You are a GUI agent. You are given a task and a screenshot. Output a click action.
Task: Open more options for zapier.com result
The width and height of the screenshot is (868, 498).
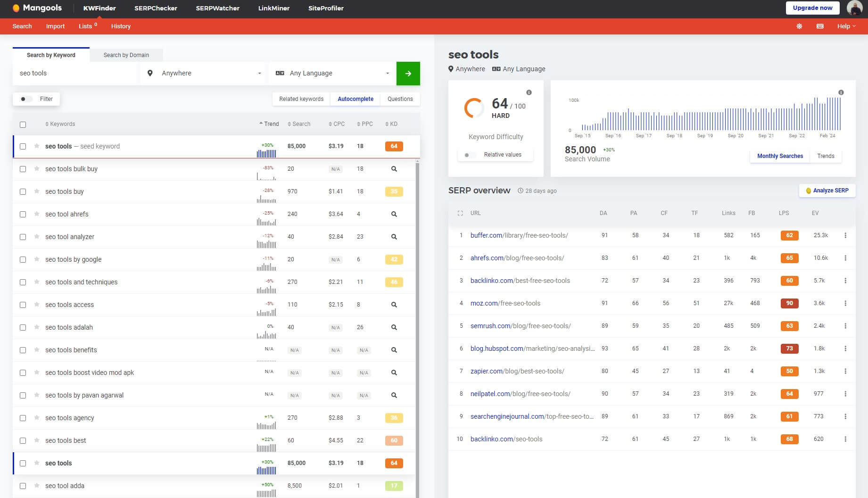click(845, 371)
